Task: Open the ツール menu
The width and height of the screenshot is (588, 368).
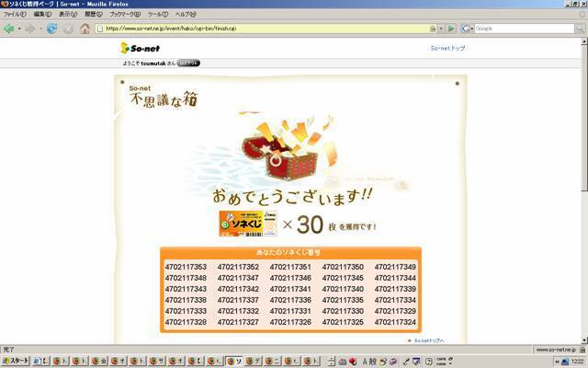Action: pos(157,15)
